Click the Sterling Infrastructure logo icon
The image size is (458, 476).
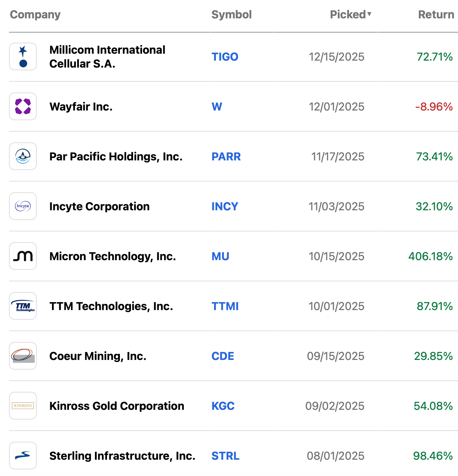[23, 456]
